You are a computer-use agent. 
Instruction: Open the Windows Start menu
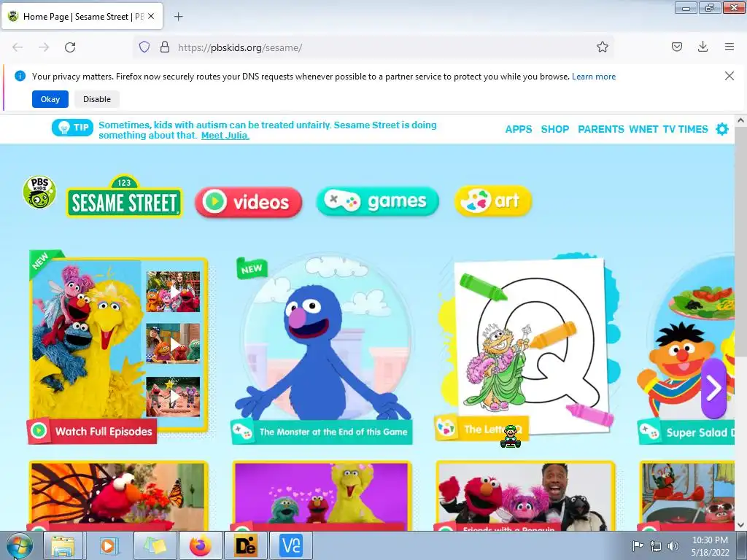tap(20, 545)
